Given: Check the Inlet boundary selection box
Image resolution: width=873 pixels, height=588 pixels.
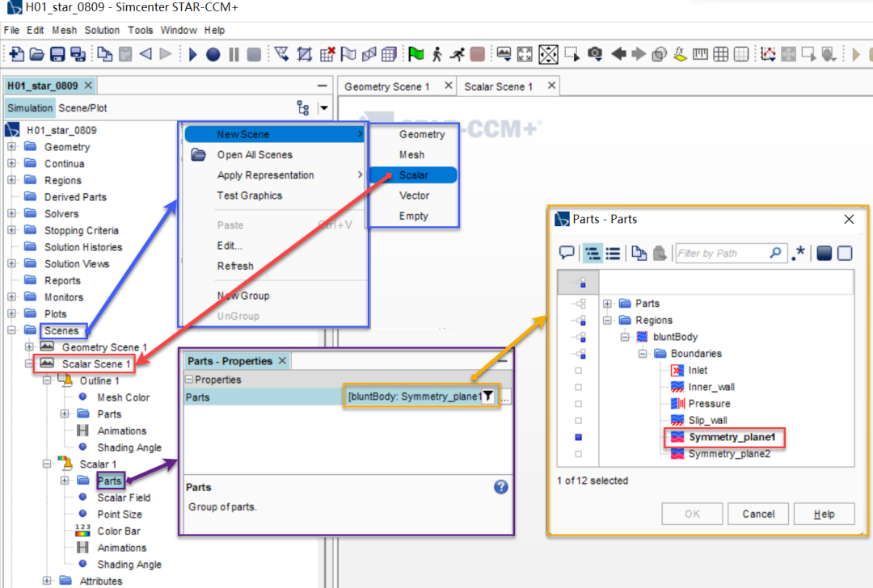Looking at the screenshot, I should (579, 371).
